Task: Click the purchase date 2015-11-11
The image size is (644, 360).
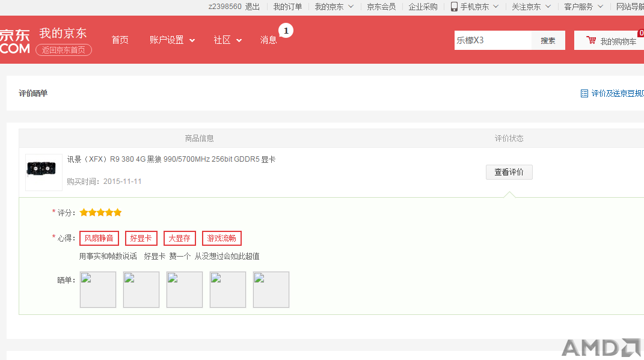Action: pos(123,182)
